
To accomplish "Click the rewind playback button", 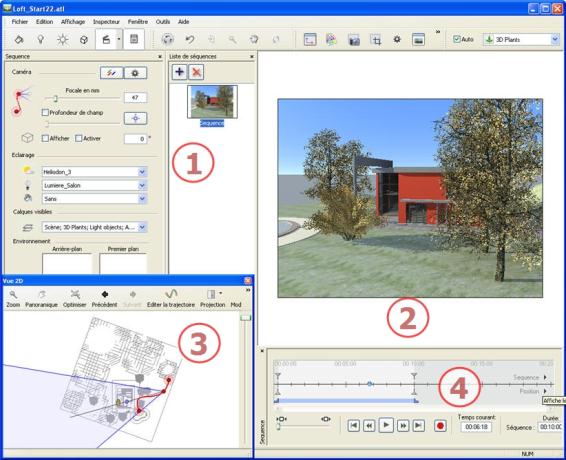I will coord(369,426).
